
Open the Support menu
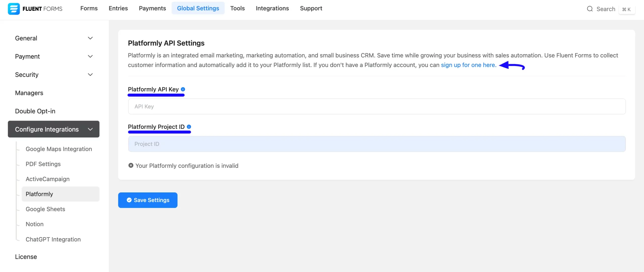point(311,8)
